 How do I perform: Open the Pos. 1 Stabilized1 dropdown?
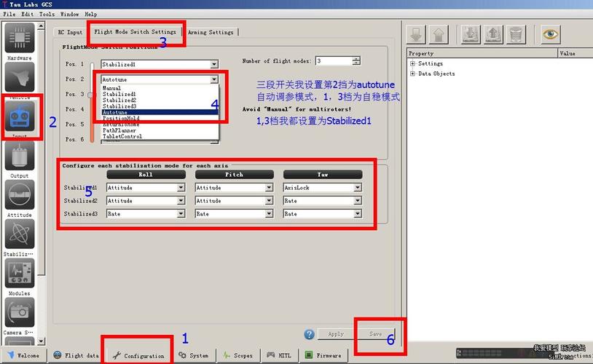(x=160, y=64)
